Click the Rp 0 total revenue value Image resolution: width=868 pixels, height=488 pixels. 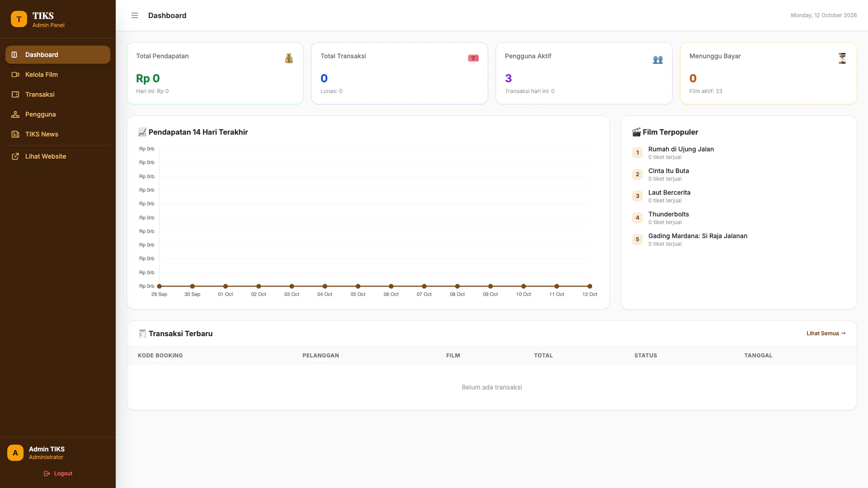148,78
